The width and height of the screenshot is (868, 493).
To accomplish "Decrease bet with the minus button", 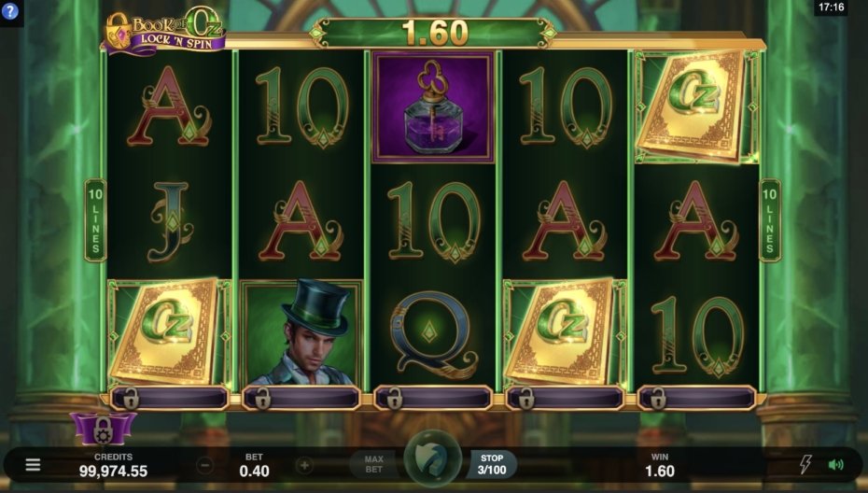I will pyautogui.click(x=204, y=465).
